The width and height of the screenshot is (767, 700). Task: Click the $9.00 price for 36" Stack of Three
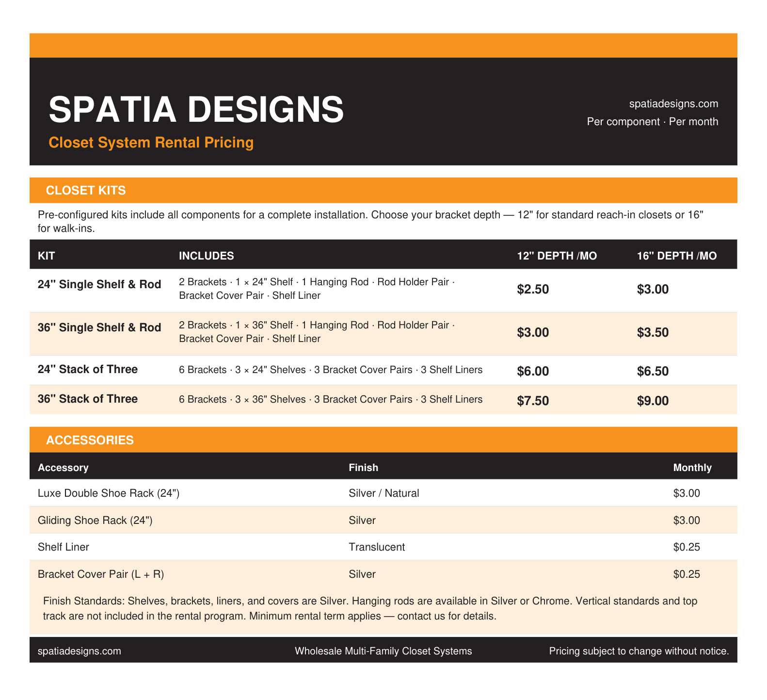point(653,401)
